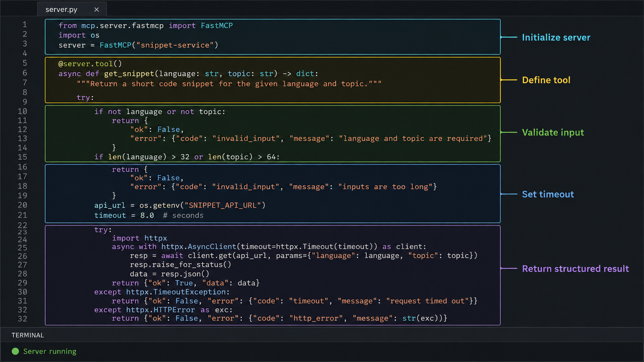Click the "inputs are too long" error line
The image size is (644, 362).
(x=283, y=187)
